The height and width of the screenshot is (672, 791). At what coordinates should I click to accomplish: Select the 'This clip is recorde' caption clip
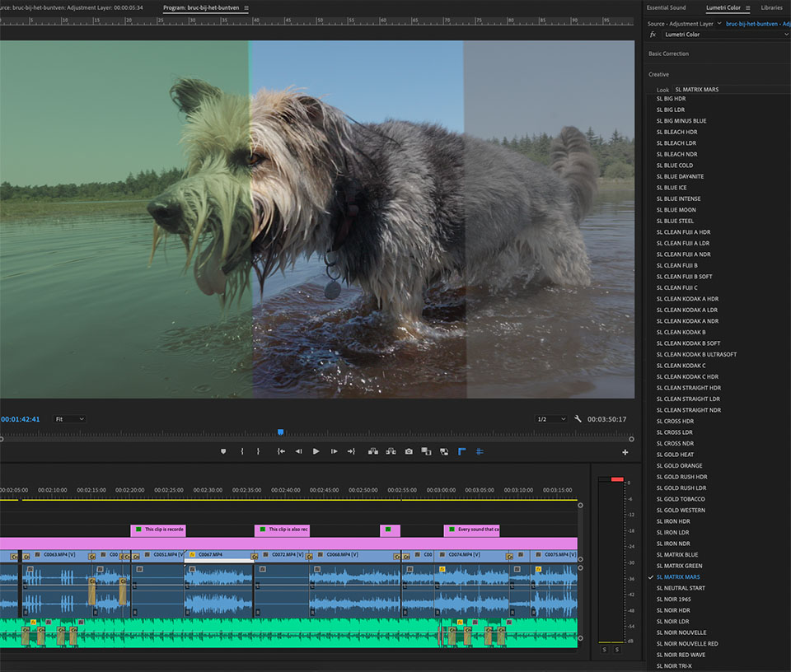(158, 530)
